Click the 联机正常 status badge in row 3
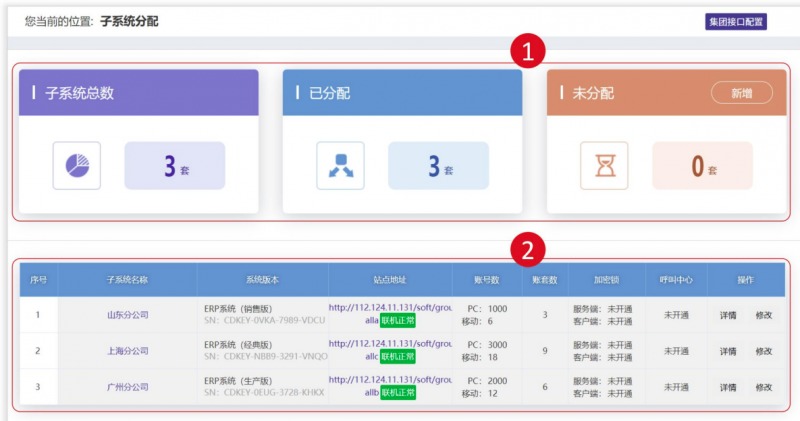This screenshot has height=421, width=800. pos(397,393)
